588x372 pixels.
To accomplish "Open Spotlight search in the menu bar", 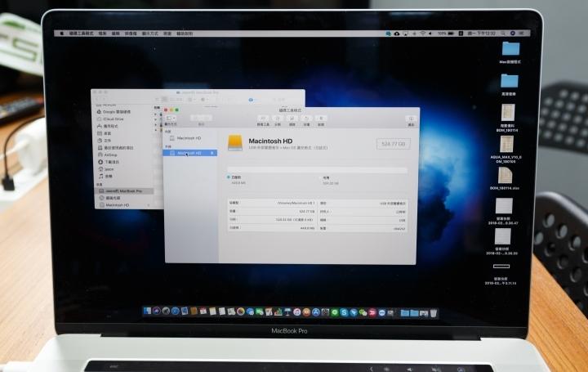I will (x=503, y=34).
